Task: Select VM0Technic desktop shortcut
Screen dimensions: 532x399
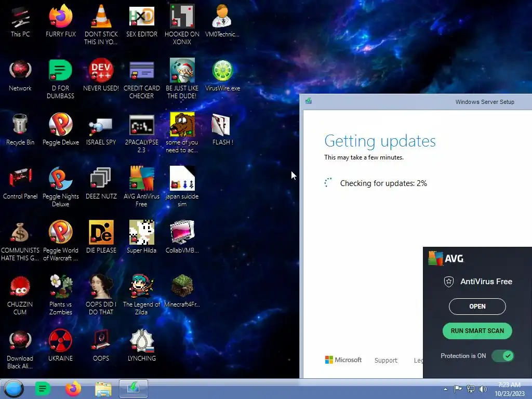Action: point(222,21)
